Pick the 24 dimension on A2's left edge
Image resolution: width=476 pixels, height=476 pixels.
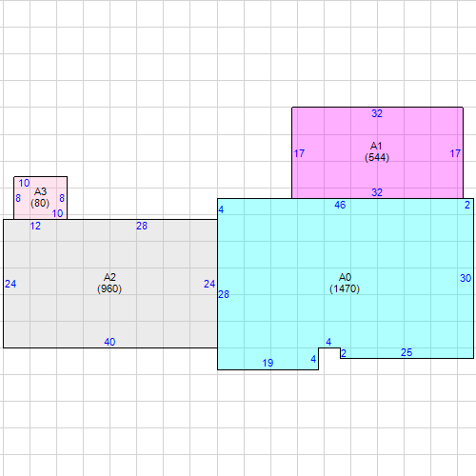coord(10,284)
